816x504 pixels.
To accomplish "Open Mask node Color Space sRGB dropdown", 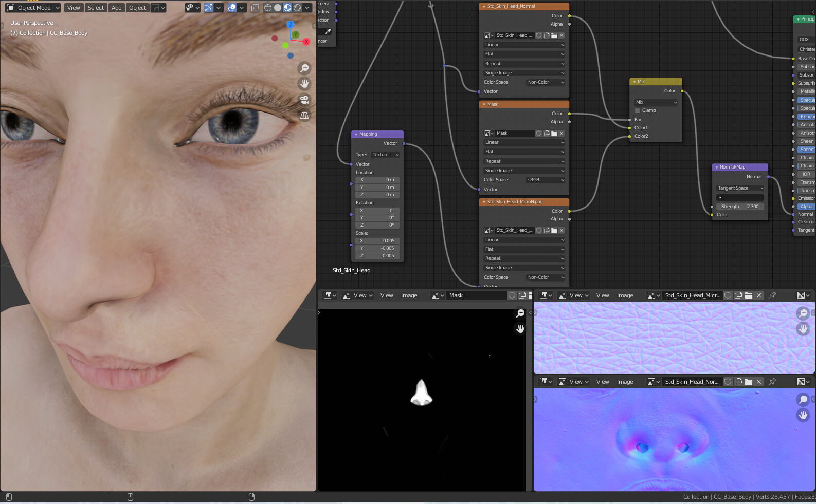I will click(546, 180).
